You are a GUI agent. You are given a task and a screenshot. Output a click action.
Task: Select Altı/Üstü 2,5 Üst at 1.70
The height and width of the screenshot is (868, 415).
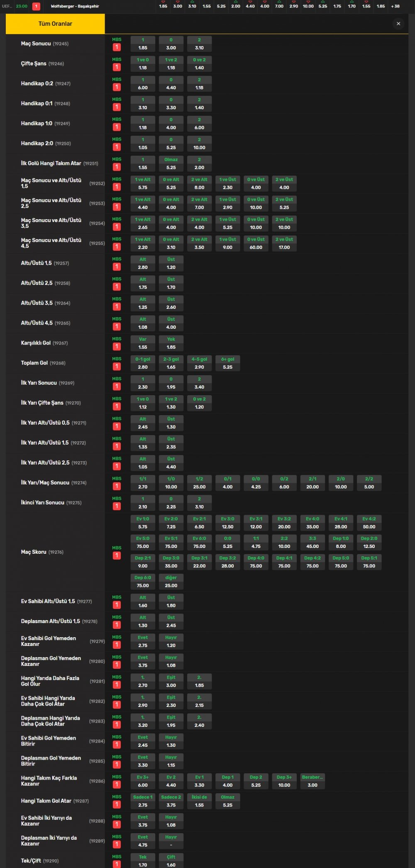tap(171, 284)
